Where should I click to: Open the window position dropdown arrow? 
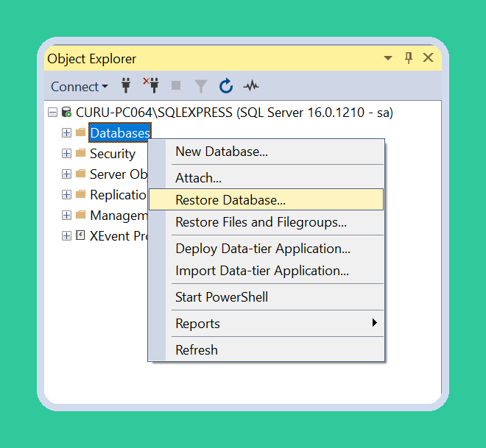click(x=388, y=57)
